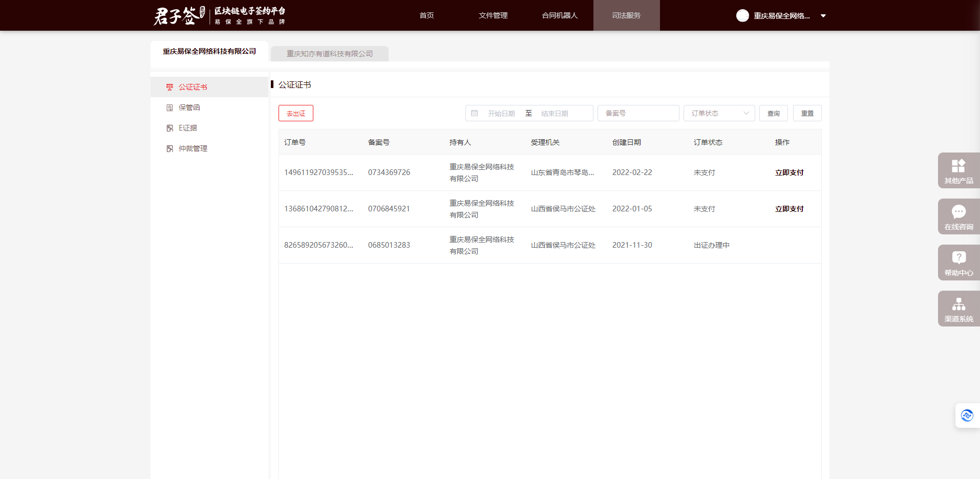Screen dimensions: 980x479
Task: Click the E证据 icon in sidebar
Action: pos(169,128)
